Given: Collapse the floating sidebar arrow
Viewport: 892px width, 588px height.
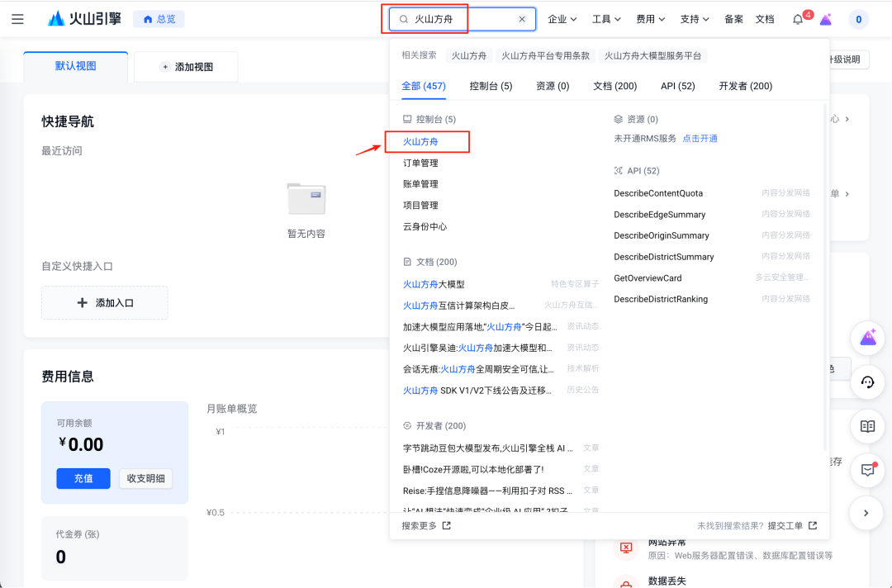Looking at the screenshot, I should [x=866, y=513].
